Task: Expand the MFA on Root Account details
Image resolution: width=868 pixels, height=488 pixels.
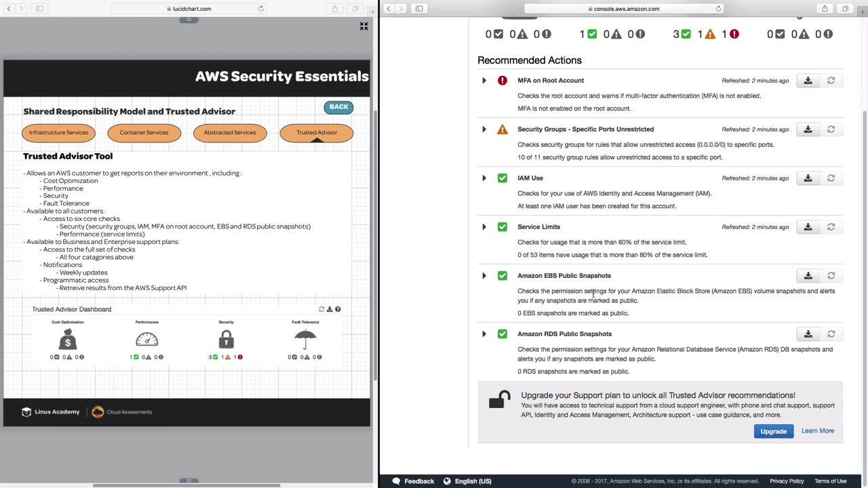Action: [484, 81]
